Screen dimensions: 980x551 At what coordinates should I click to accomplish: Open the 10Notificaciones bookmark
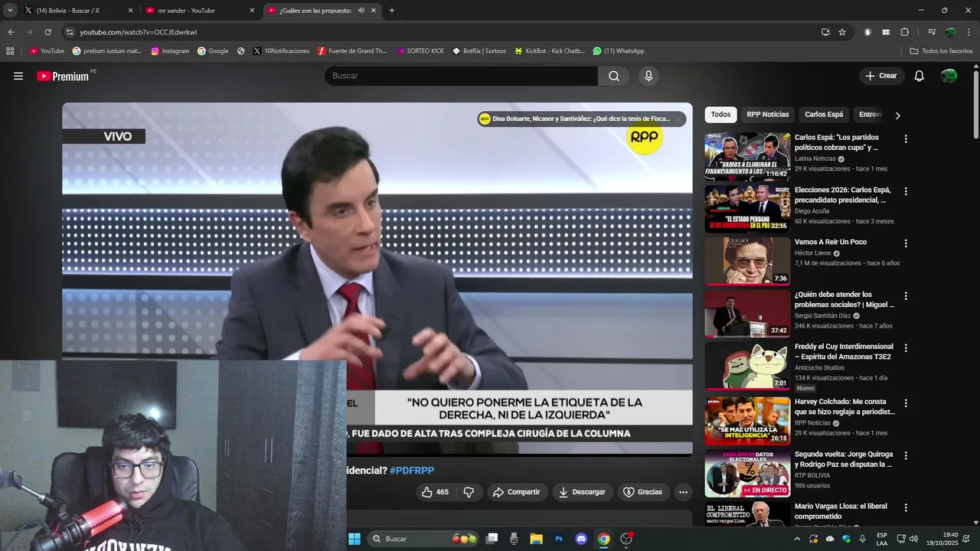[x=281, y=51]
